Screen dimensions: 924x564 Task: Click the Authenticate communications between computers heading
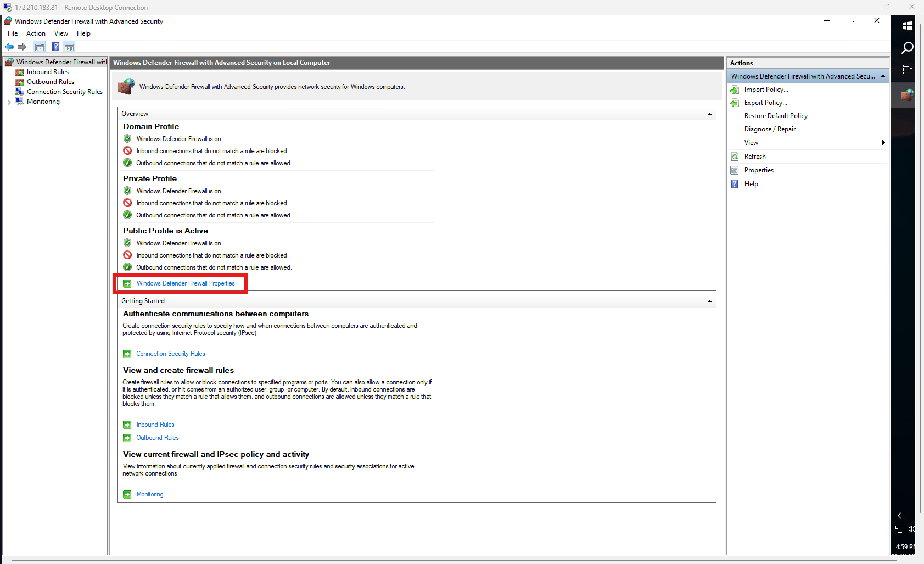pos(216,314)
